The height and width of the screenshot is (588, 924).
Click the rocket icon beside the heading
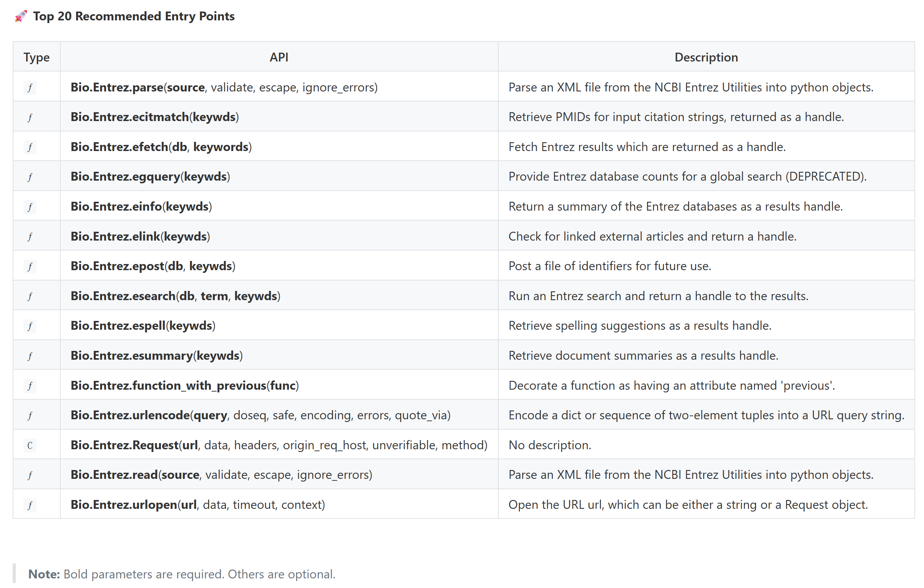tap(21, 16)
